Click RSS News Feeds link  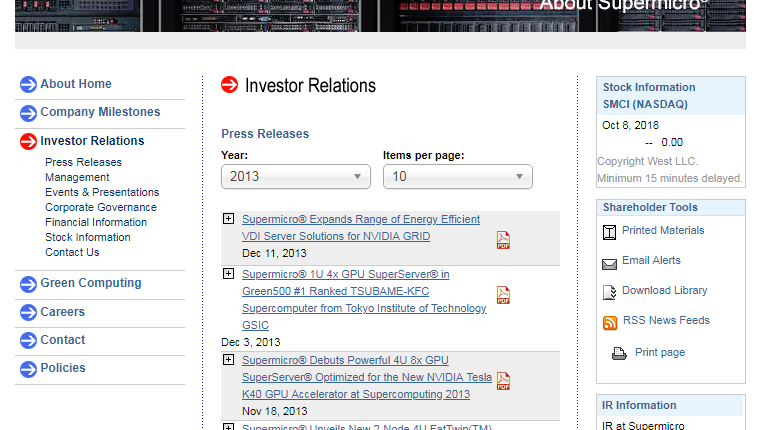pyautogui.click(x=666, y=321)
